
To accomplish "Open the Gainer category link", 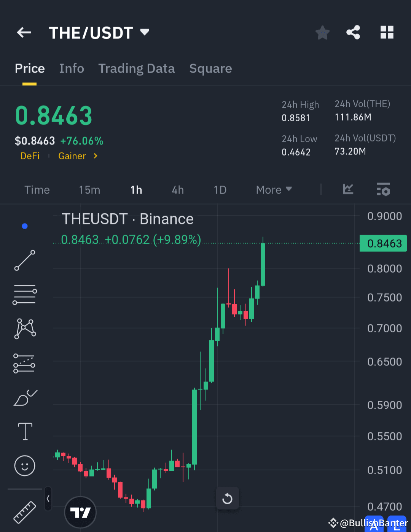I will coord(72,156).
